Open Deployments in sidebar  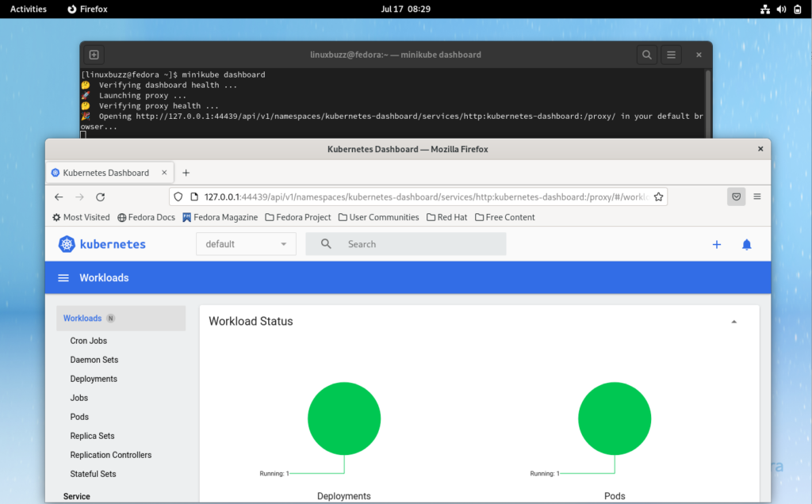tap(94, 379)
